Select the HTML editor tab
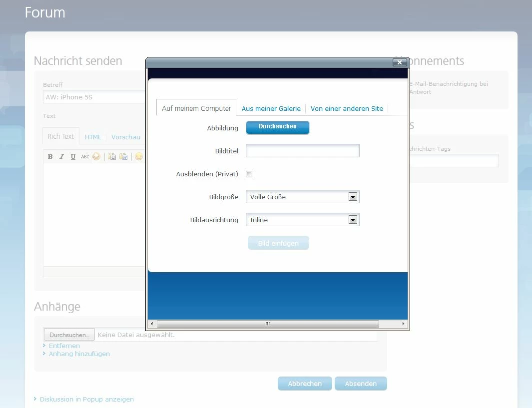 [93, 137]
